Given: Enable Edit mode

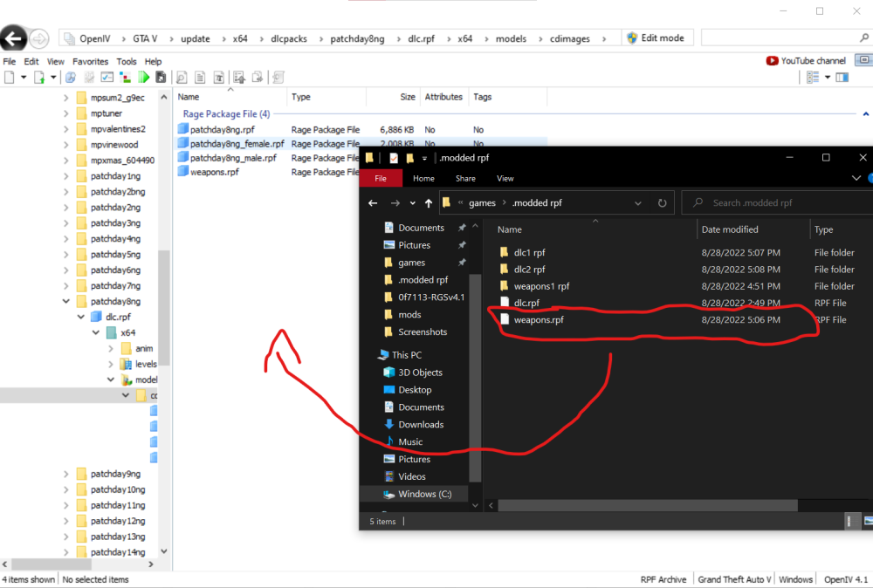Looking at the screenshot, I should (x=656, y=38).
